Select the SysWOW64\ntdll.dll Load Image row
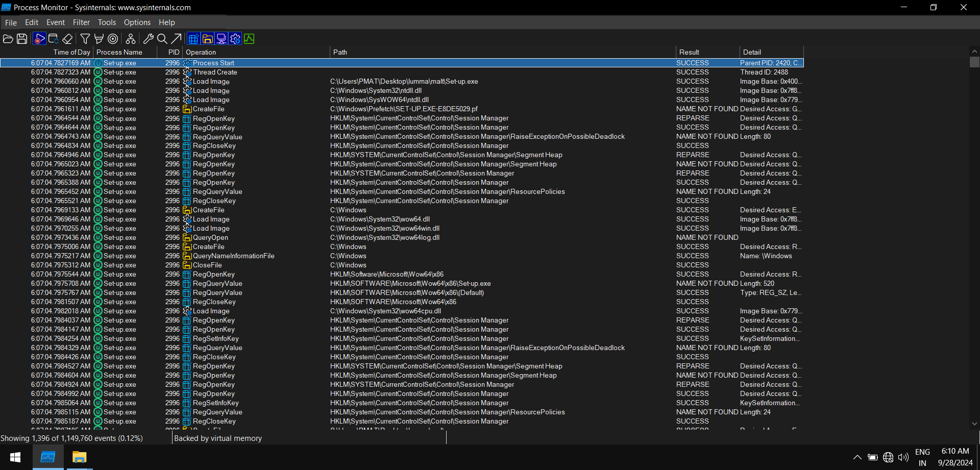Viewport: 980px width, 470px height. pyautogui.click(x=402, y=100)
